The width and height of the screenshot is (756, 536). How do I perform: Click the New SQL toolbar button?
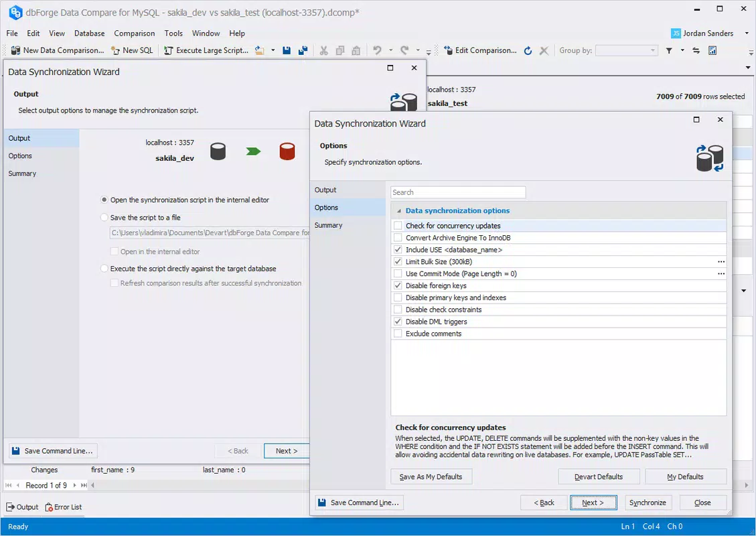[132, 50]
